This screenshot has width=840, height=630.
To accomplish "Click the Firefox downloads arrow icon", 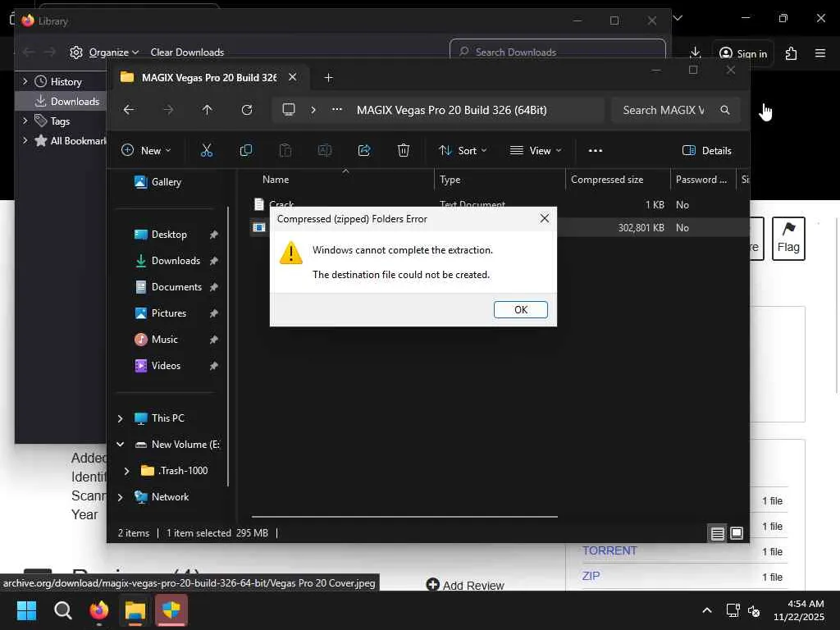I will click(695, 52).
